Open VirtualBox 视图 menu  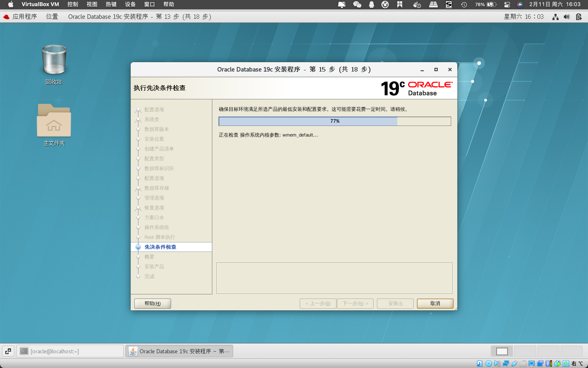[x=92, y=4]
